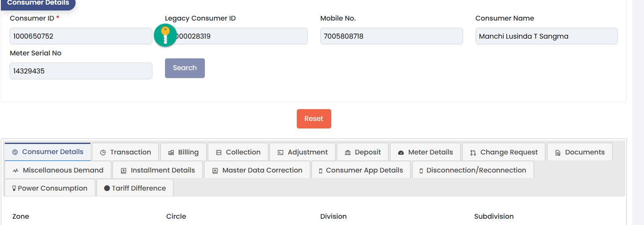644x225 pixels.
Task: Click into the Consumer ID field
Action: coord(81,36)
